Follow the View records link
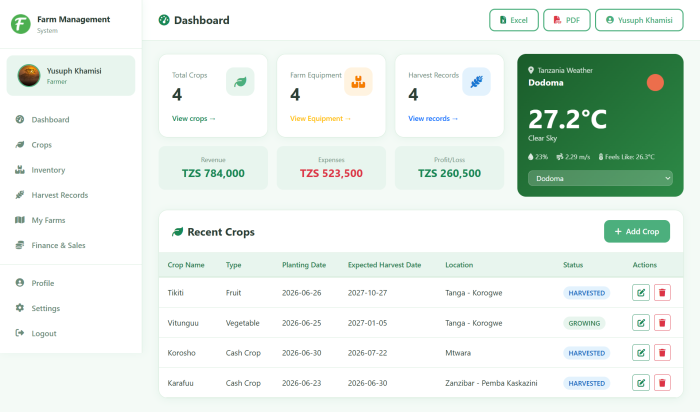700x412 pixels. [433, 118]
